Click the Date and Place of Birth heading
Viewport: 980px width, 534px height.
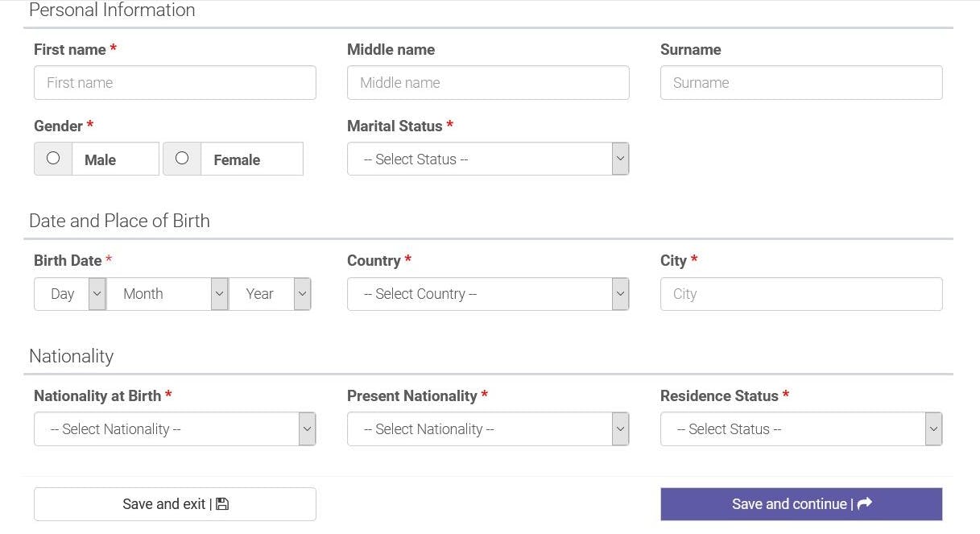(x=119, y=221)
